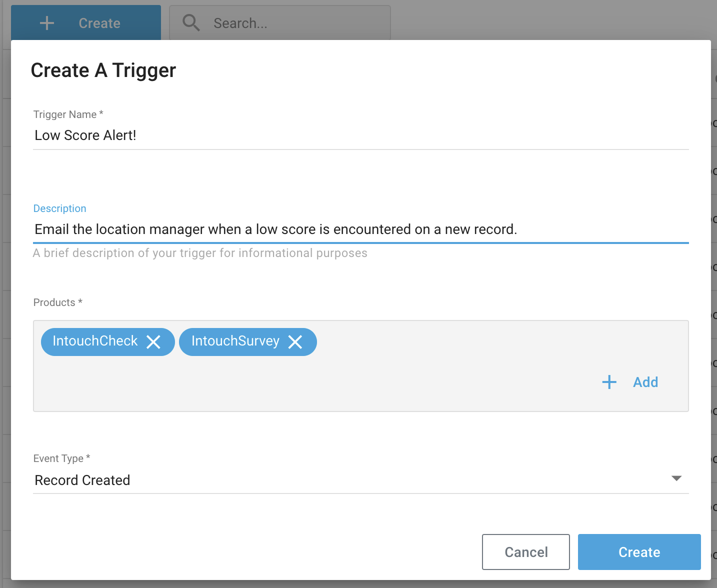Click the Create A Trigger dialog heading
The width and height of the screenshot is (717, 588).
click(103, 70)
